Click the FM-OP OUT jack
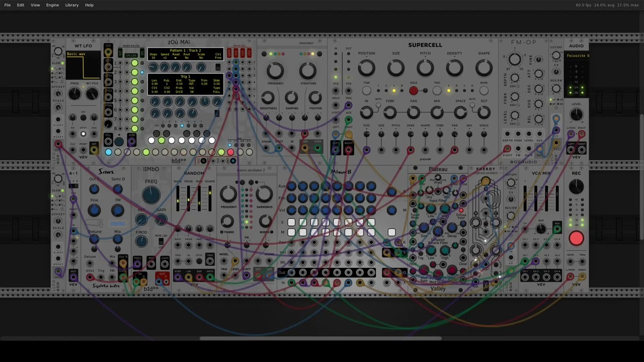Viewport: 644px width, 362px height. coord(539,149)
